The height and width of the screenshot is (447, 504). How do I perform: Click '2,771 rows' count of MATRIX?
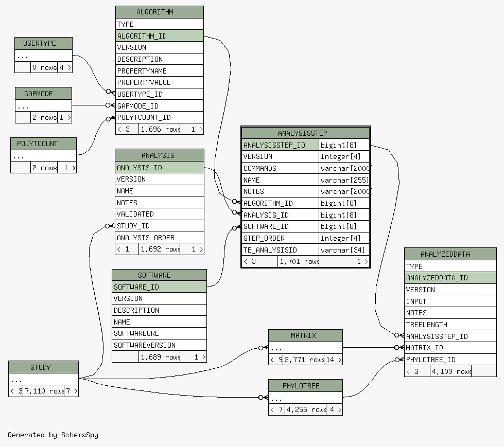click(304, 360)
